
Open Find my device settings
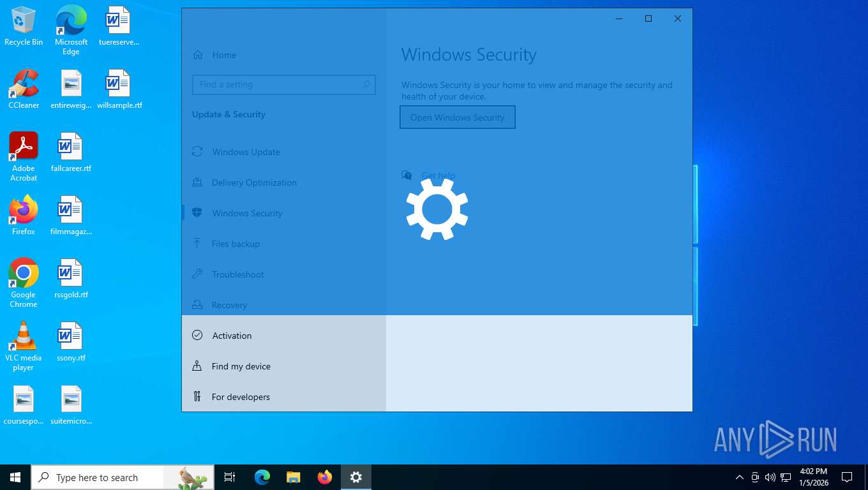[284, 366]
